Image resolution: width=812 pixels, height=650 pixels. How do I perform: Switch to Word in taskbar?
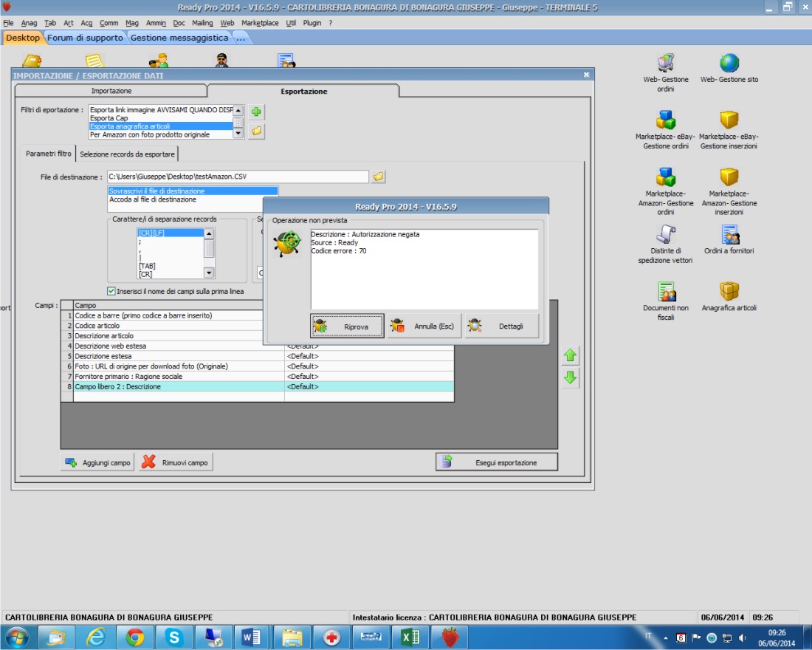pos(252,637)
